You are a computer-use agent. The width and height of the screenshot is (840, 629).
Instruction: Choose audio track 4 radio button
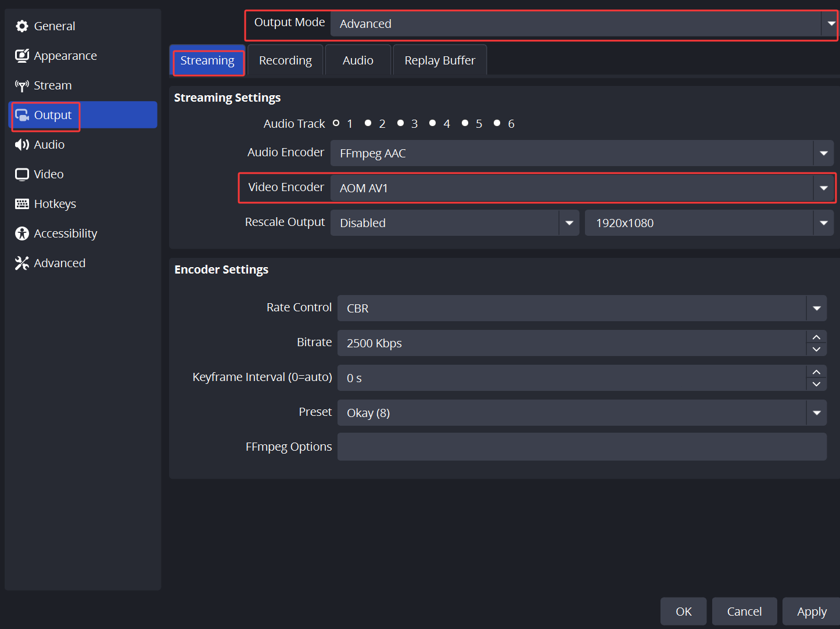pyautogui.click(x=433, y=123)
